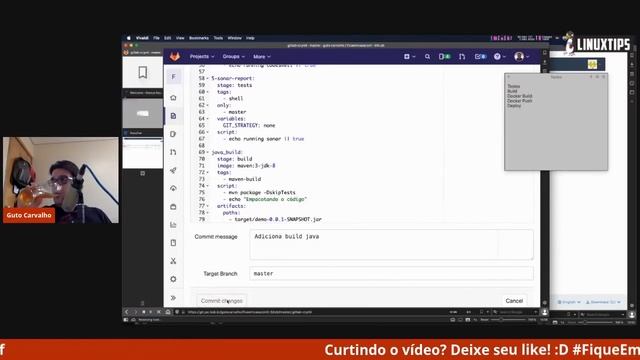The image size is (640, 360).
Task: Open the View menu
Action: [180, 38]
